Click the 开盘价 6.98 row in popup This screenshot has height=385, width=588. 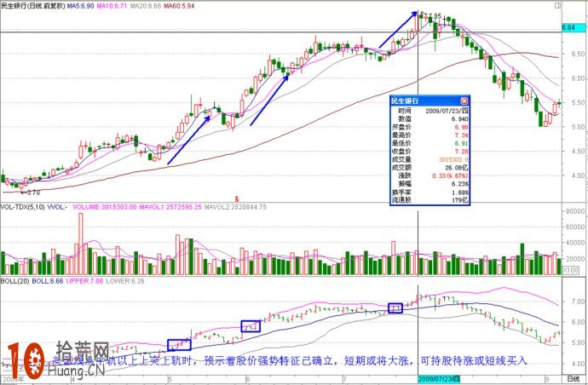(429, 127)
